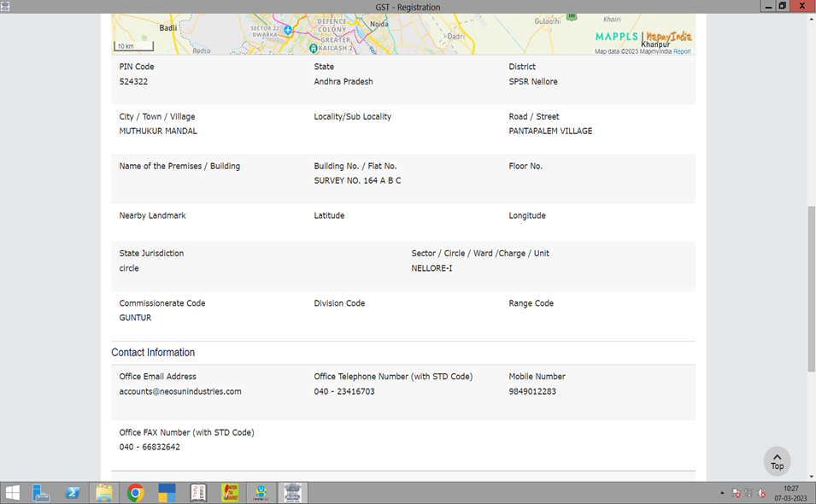Show hidden system tray icons
Viewport: 816px width, 504px height.
click(722, 493)
